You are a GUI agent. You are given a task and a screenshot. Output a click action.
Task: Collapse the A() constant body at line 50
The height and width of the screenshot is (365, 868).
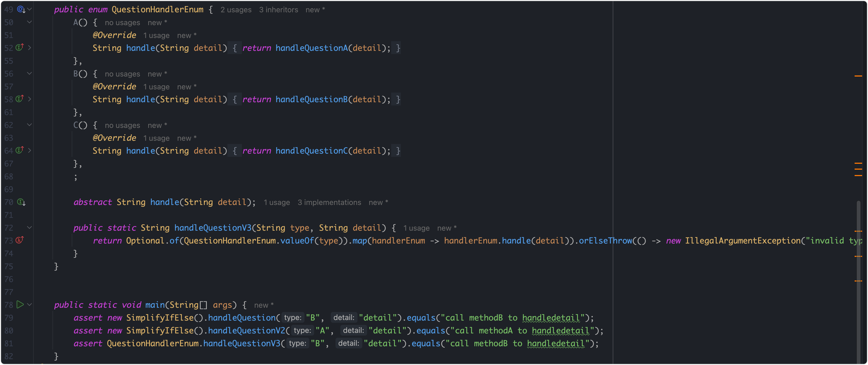[30, 22]
